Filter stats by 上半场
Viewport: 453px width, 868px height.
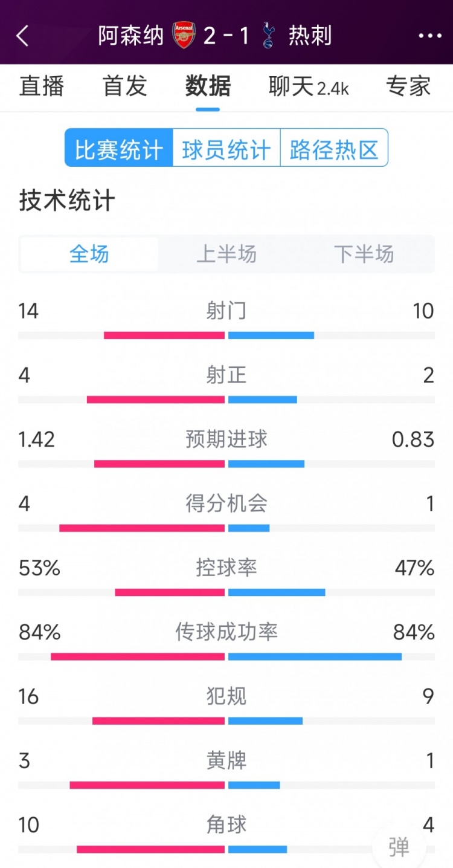[226, 254]
